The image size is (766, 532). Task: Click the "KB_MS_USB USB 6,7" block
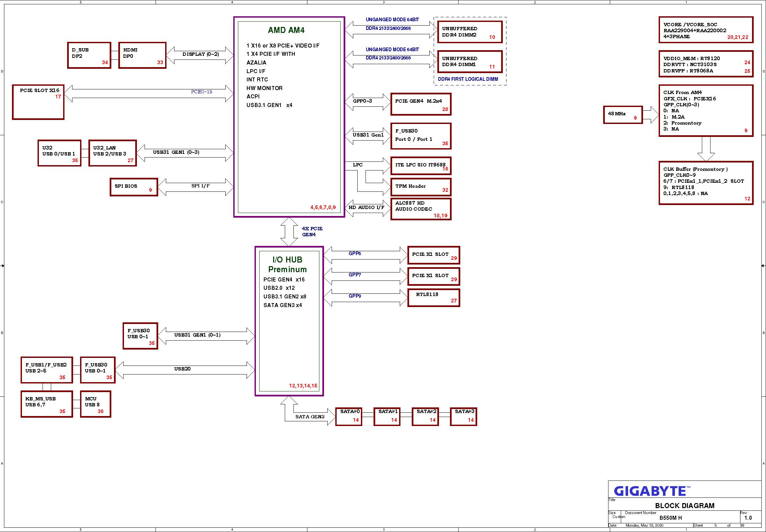click(47, 404)
